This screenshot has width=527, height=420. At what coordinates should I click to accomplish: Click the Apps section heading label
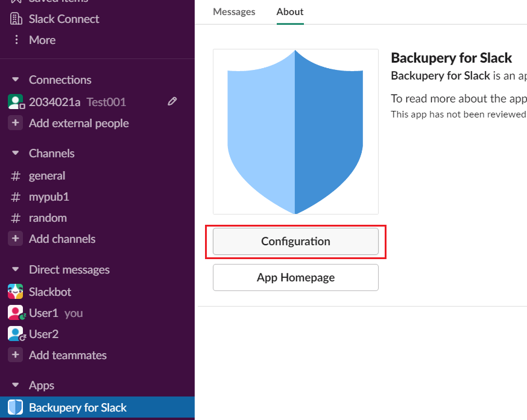tap(42, 386)
